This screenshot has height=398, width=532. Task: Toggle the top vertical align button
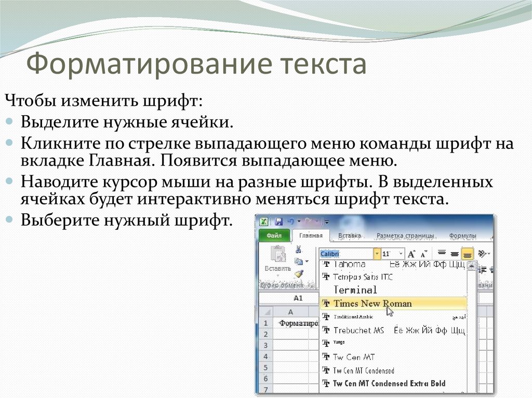(x=442, y=253)
